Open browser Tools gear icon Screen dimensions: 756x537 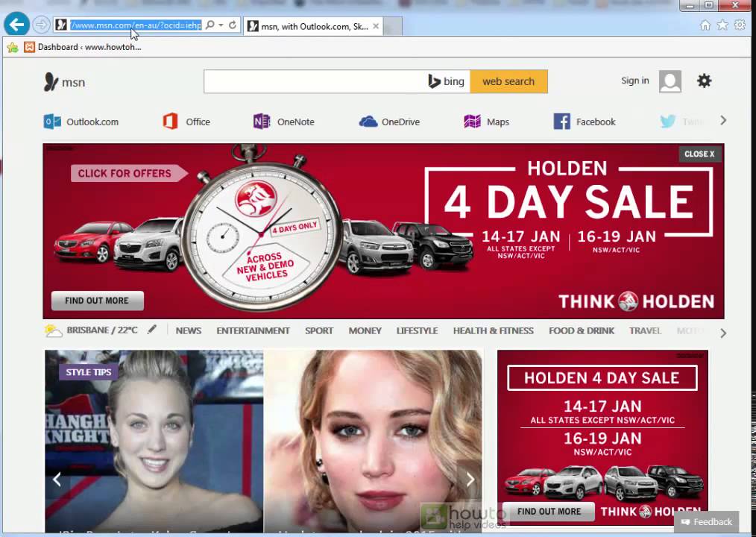point(740,25)
